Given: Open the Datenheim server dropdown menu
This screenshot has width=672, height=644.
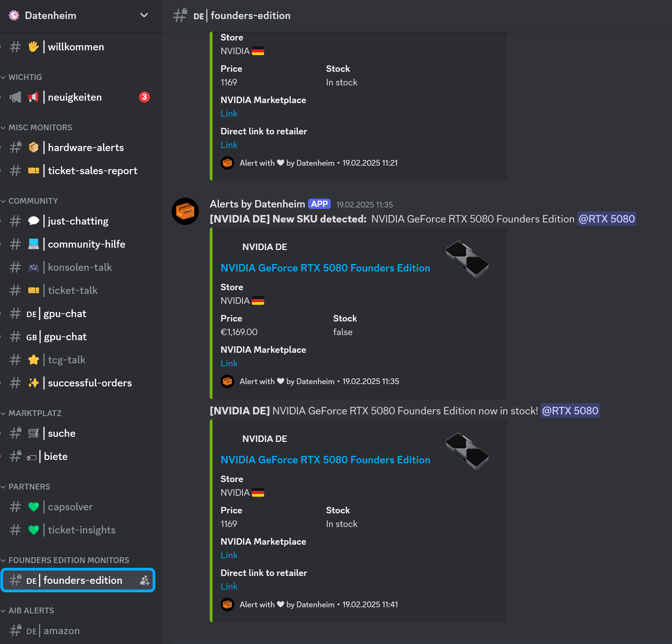Looking at the screenshot, I should (x=144, y=15).
